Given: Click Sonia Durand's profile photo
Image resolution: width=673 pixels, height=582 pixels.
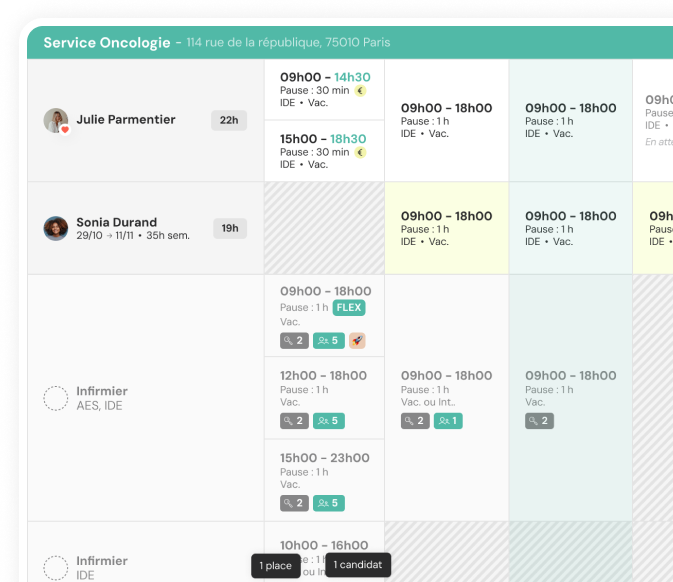Looking at the screenshot, I should pyautogui.click(x=56, y=228).
